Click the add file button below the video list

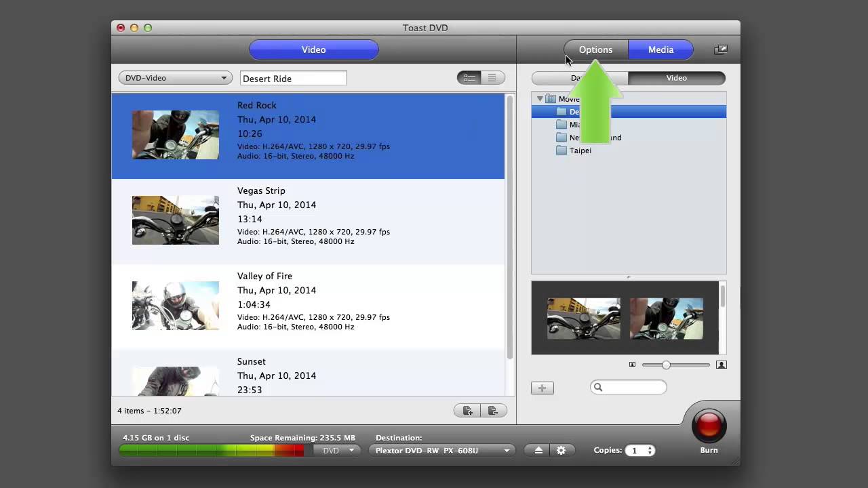(467, 410)
